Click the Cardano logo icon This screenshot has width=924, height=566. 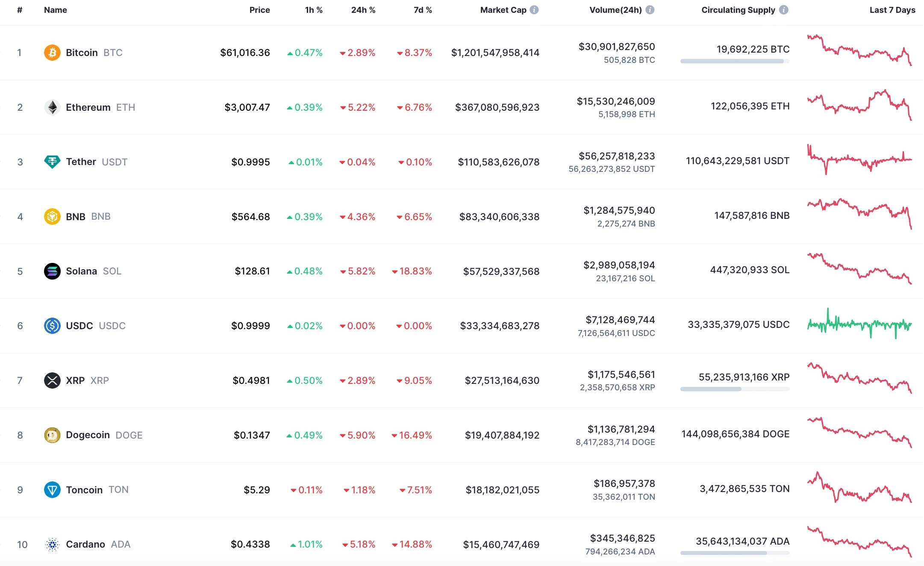pos(52,544)
